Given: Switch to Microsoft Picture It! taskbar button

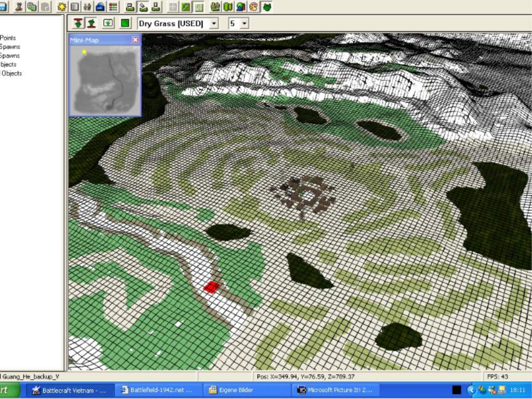Looking at the screenshot, I should coord(335,390).
